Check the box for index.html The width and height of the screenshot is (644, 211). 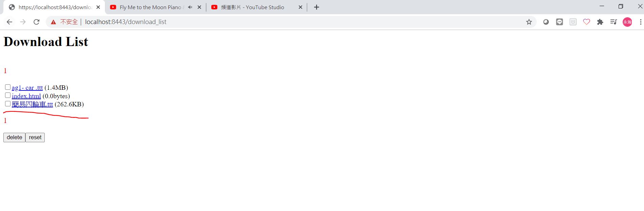[8, 96]
